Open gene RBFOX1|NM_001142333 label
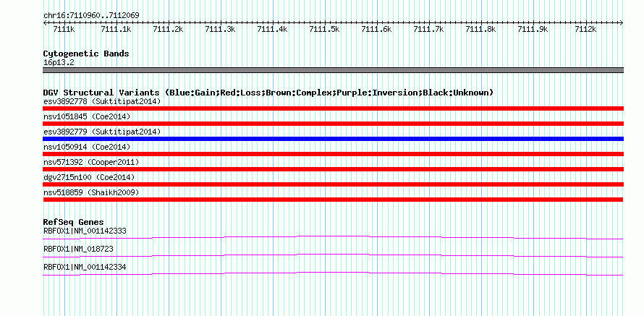Screen dimensions: 644x316 pyautogui.click(x=85, y=231)
